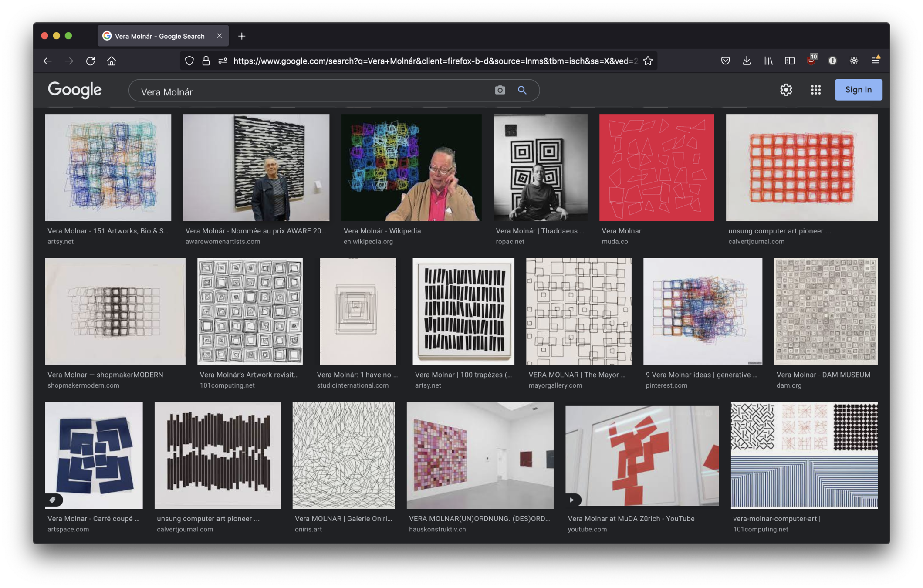Show site security info via padlock
Screen dimensions: 923x588
tap(206, 61)
